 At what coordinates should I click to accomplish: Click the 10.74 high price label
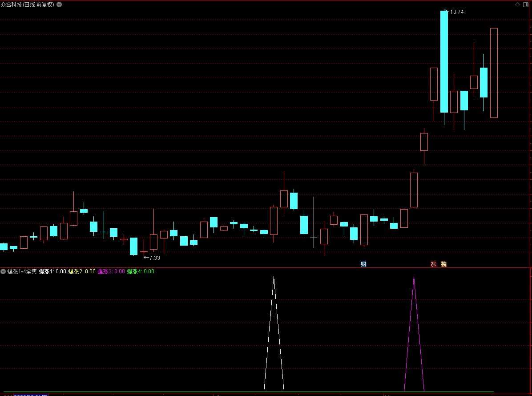point(457,12)
